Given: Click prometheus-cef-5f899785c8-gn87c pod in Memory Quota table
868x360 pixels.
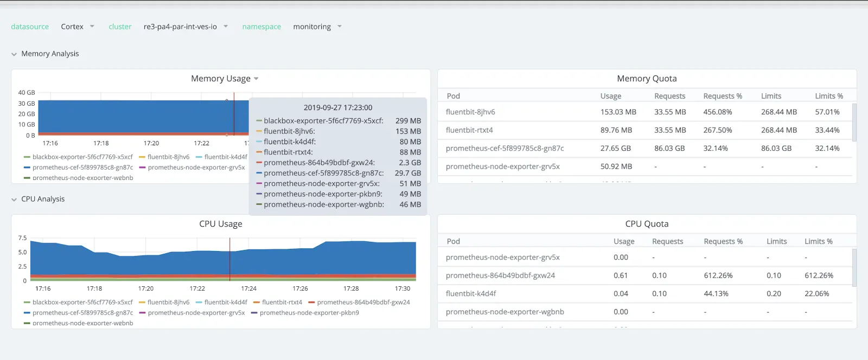Looking at the screenshot, I should tap(505, 149).
